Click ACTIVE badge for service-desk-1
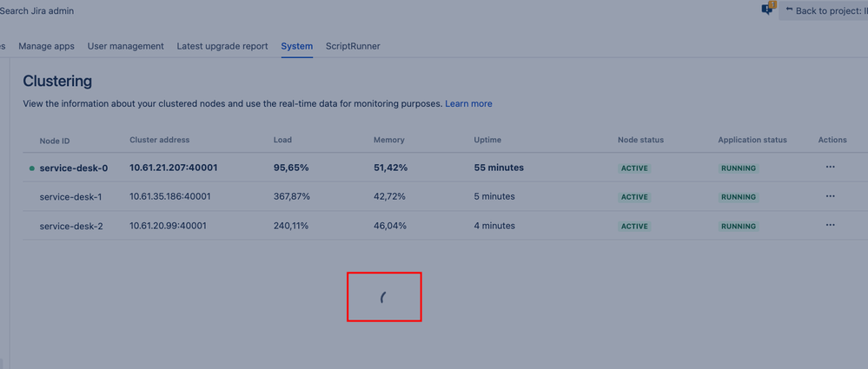 point(634,197)
